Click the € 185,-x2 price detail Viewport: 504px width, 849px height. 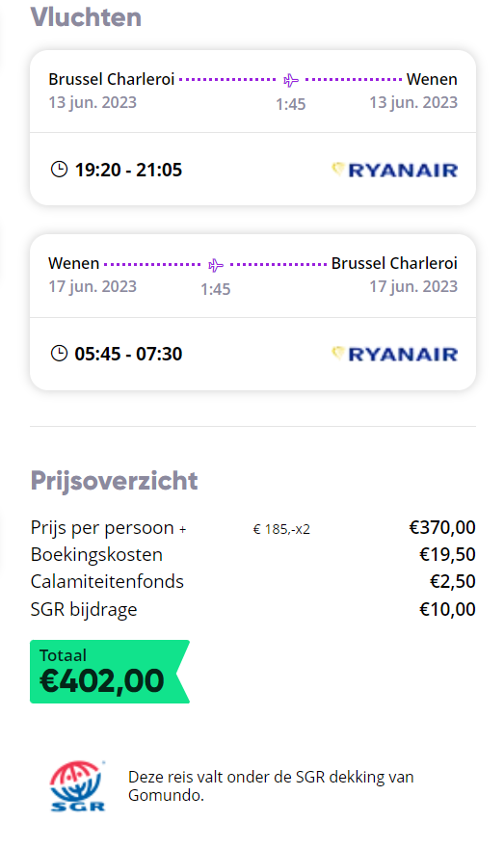281,529
